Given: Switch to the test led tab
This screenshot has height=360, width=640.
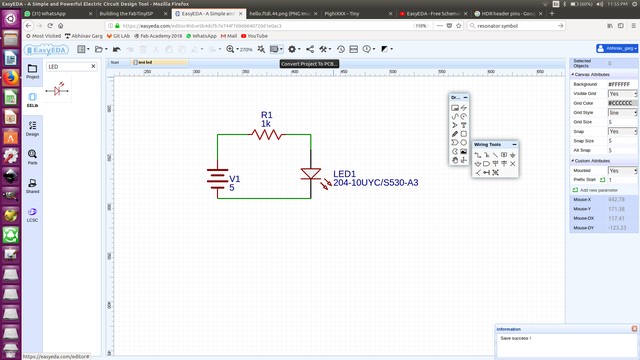Looking at the screenshot, I should tap(159, 62).
